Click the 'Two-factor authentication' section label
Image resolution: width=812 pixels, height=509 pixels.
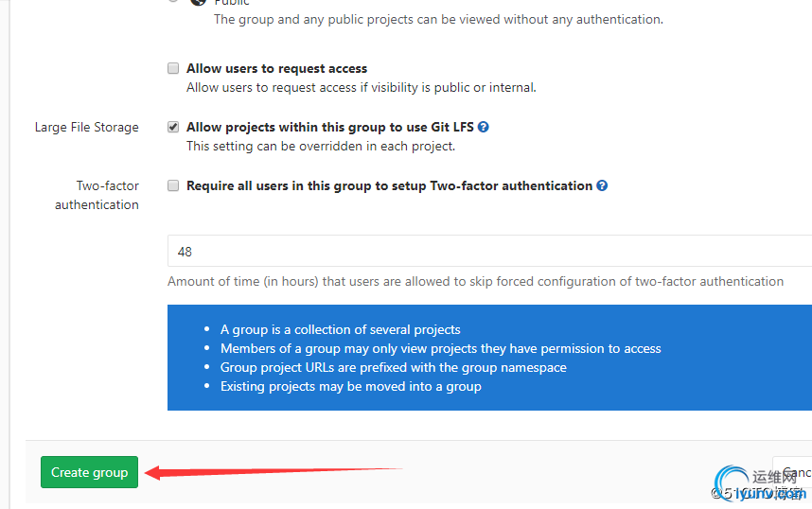coord(97,195)
